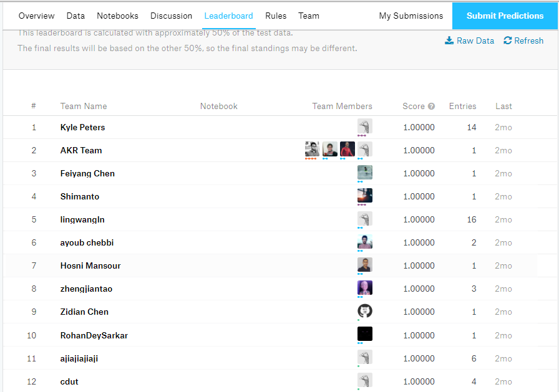Select the Leaderboard tab
559x392 pixels.
pyautogui.click(x=228, y=16)
